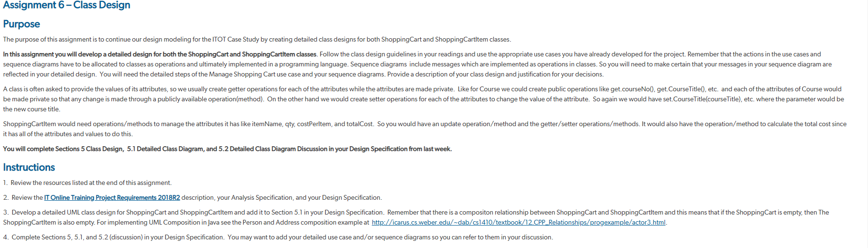Click the Assignment 6 – Class Design heading
Image resolution: width=868 pixels, height=248 pixels.
66,5
